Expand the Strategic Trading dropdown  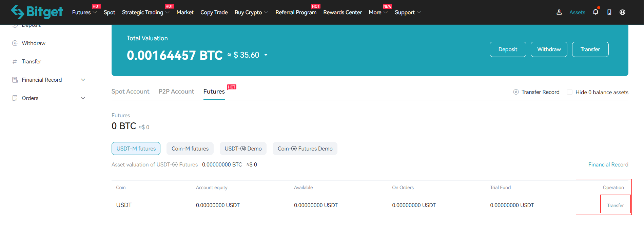point(167,12)
